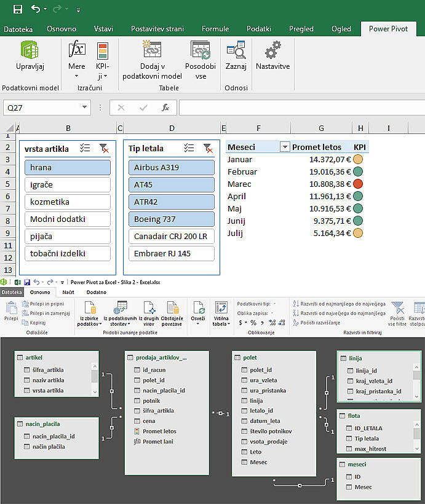Open Dodatno tab in Power Pivot
Screen dimensions: 425x504
[96, 292]
